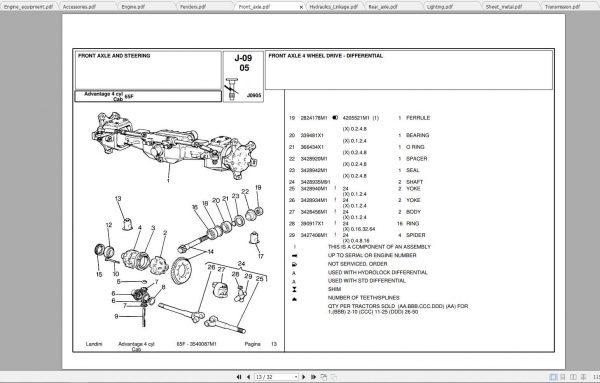This screenshot has height=383, width=600.
Task: Go to the first page
Action: (239, 377)
